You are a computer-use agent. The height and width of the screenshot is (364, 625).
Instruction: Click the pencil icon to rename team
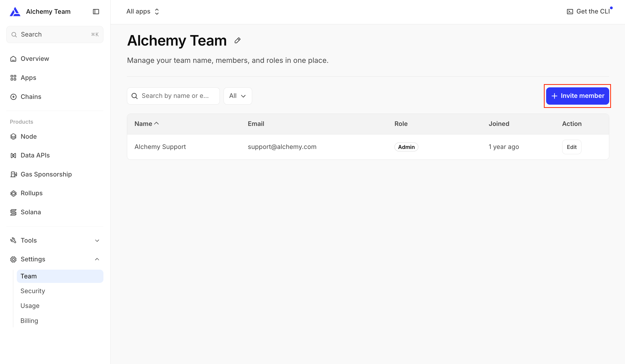[237, 40]
